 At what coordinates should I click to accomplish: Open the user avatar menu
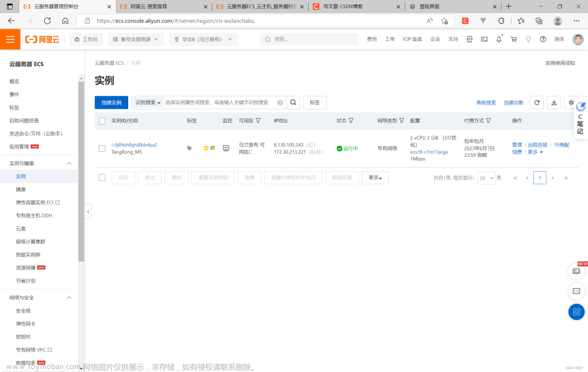578,39
